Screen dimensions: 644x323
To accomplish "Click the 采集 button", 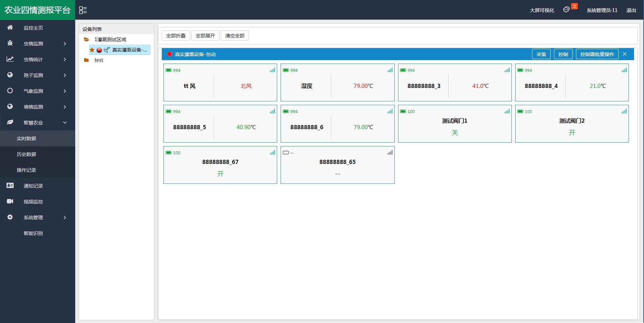I will (x=541, y=54).
